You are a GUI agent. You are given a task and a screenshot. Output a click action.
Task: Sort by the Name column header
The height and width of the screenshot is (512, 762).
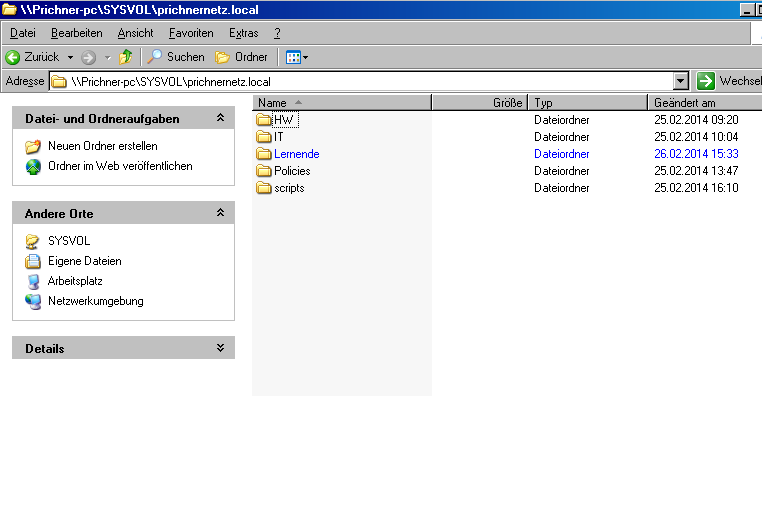coord(342,102)
